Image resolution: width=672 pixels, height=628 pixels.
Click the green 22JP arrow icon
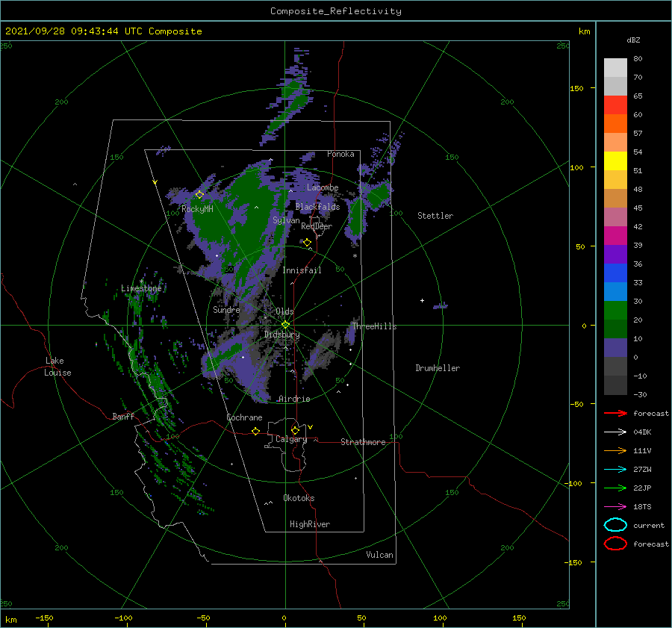click(615, 488)
